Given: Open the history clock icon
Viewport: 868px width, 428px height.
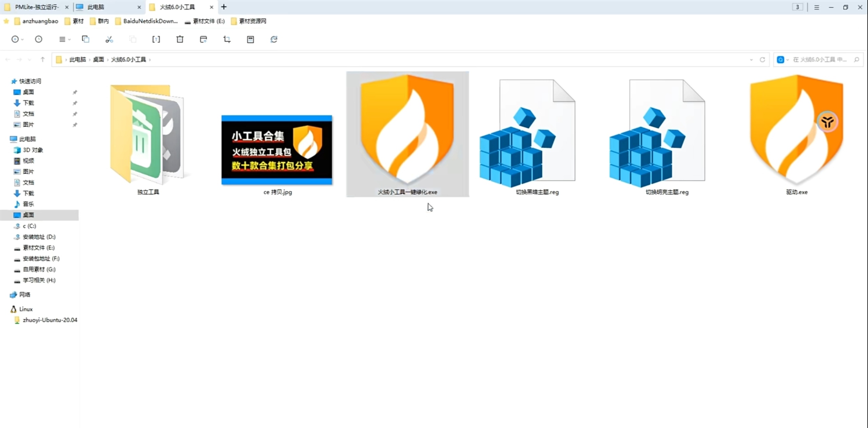Looking at the screenshot, I should (39, 39).
